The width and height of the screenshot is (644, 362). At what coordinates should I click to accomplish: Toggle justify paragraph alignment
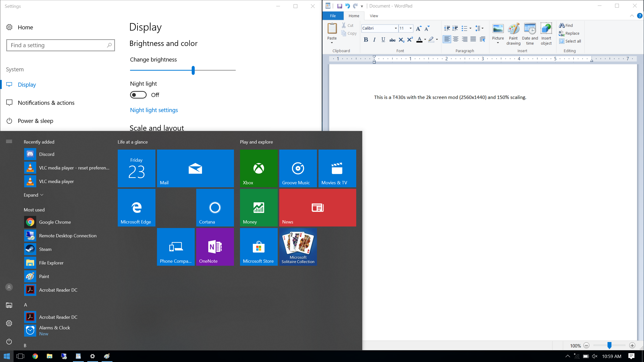coord(473,39)
